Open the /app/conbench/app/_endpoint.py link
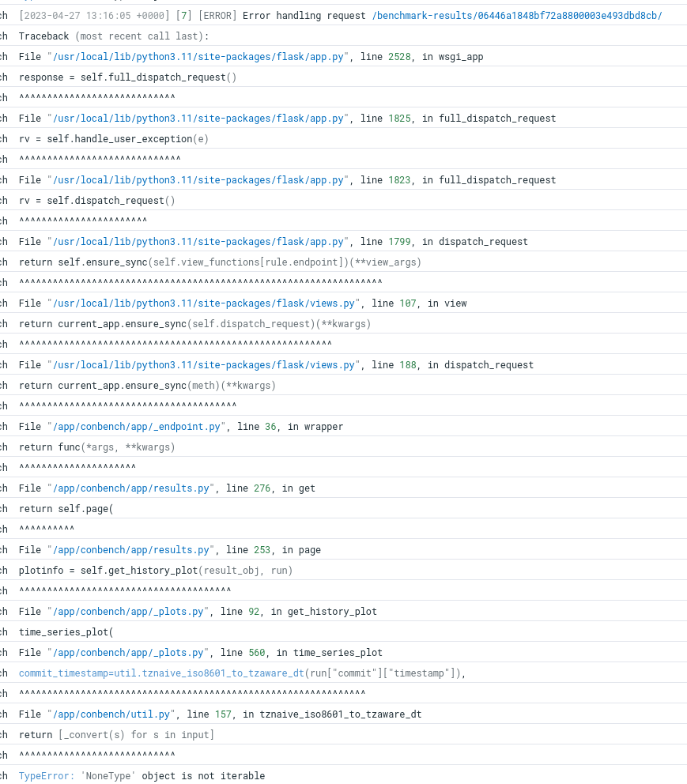This screenshot has width=687, height=784. pos(136,426)
